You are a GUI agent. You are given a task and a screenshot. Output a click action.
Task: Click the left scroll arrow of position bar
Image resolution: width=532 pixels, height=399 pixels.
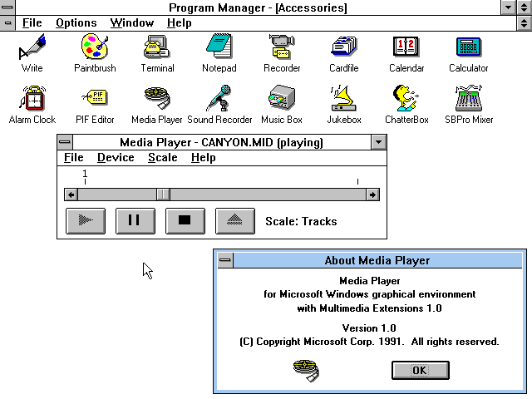71,195
